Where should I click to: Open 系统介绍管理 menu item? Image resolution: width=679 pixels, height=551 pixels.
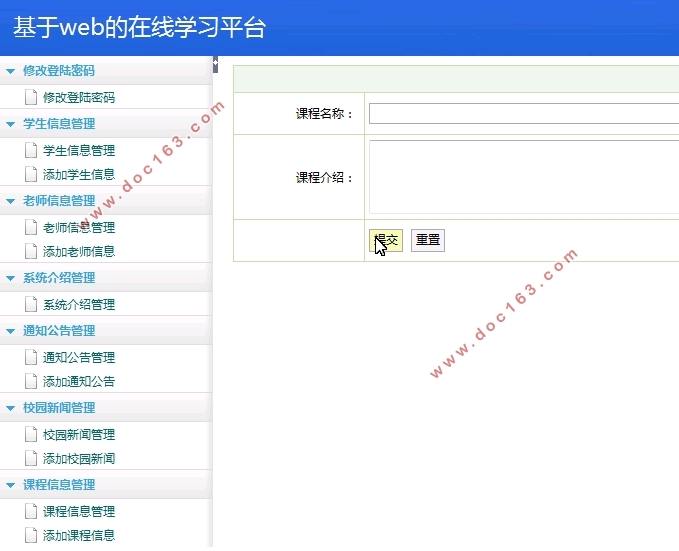pos(79,305)
